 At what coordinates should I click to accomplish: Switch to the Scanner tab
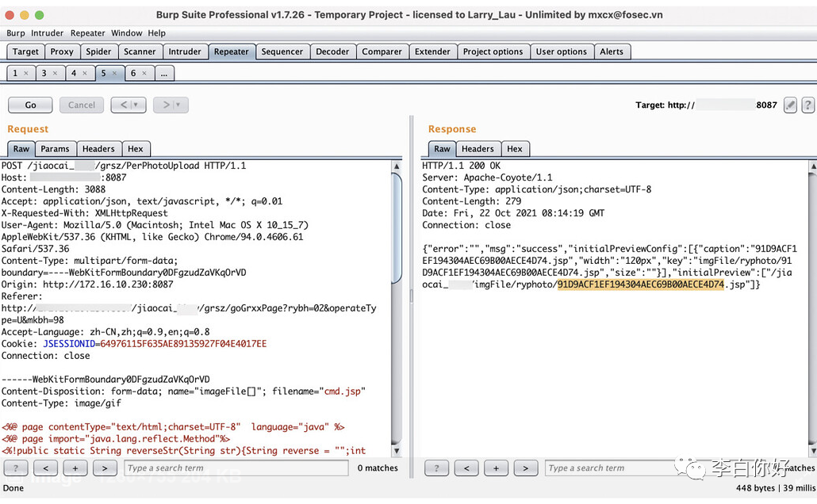140,52
